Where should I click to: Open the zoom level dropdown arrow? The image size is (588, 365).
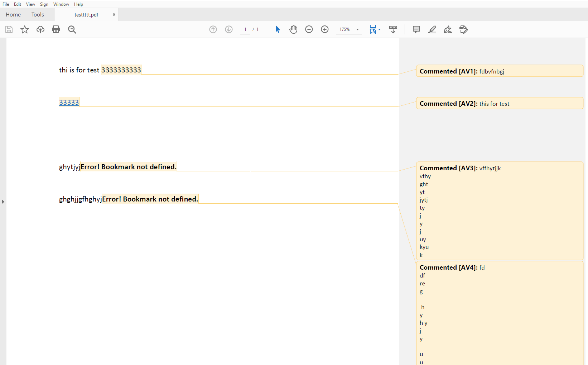click(357, 29)
